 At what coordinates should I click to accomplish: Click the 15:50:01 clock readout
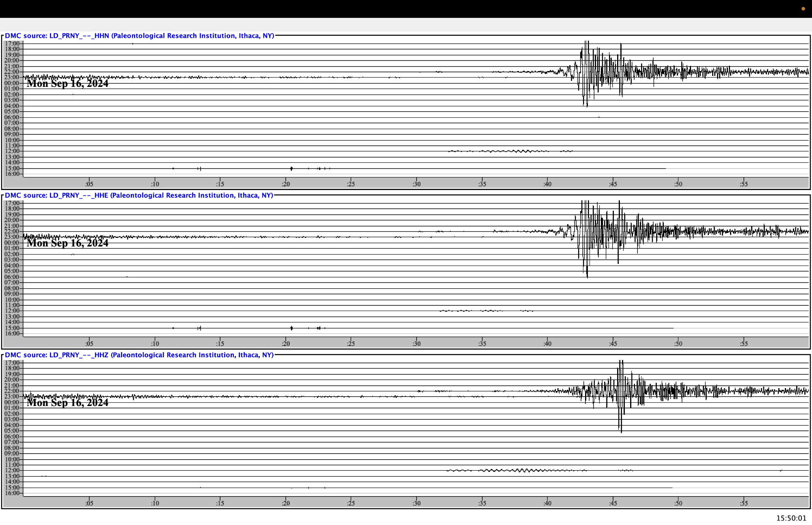[791, 518]
